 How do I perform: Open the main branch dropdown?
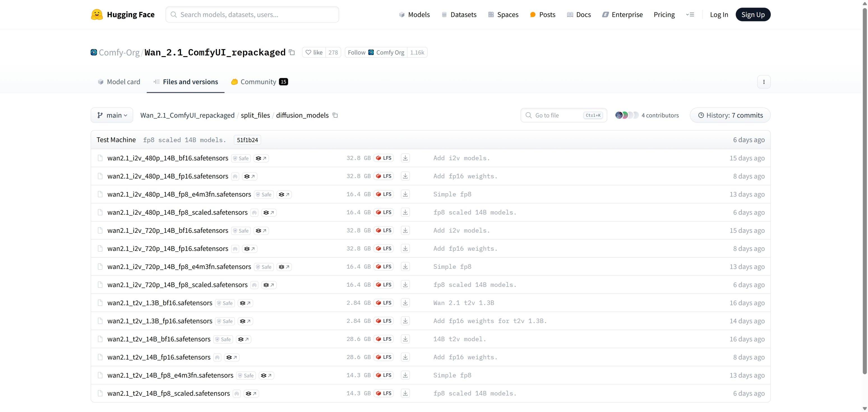[112, 115]
